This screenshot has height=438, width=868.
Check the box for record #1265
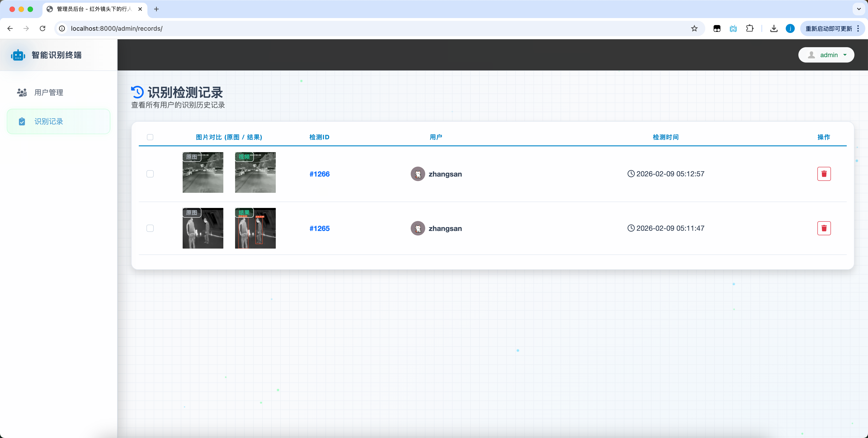point(150,228)
